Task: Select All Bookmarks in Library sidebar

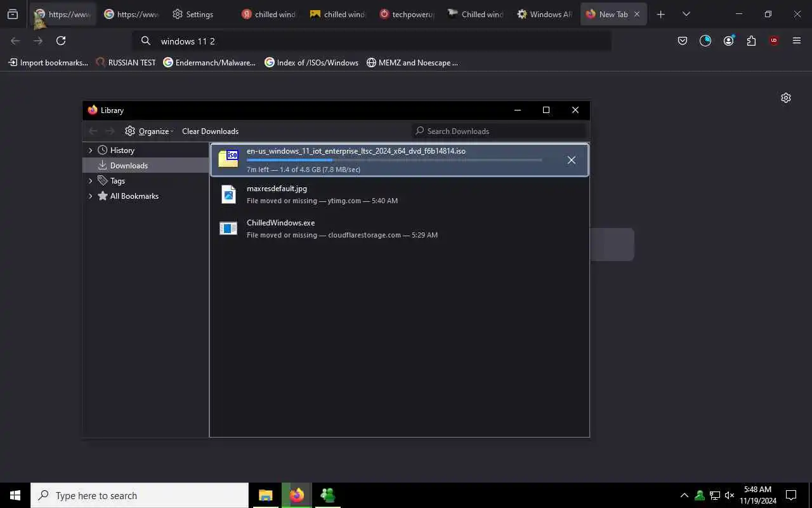Action: point(146,196)
